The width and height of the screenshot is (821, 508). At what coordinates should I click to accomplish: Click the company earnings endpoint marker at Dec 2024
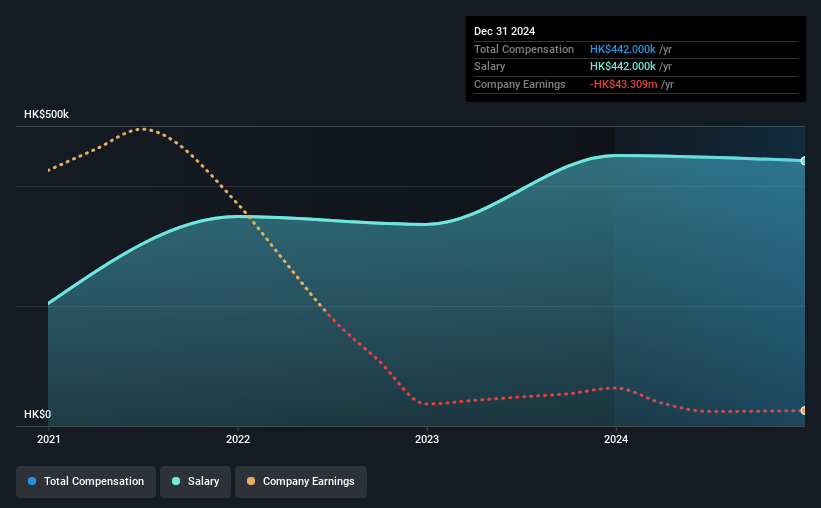[x=803, y=411]
